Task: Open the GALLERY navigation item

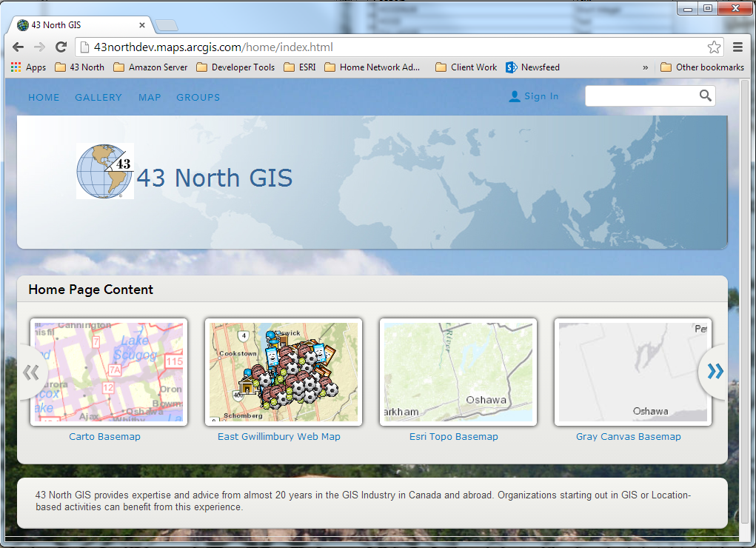Action: click(98, 97)
